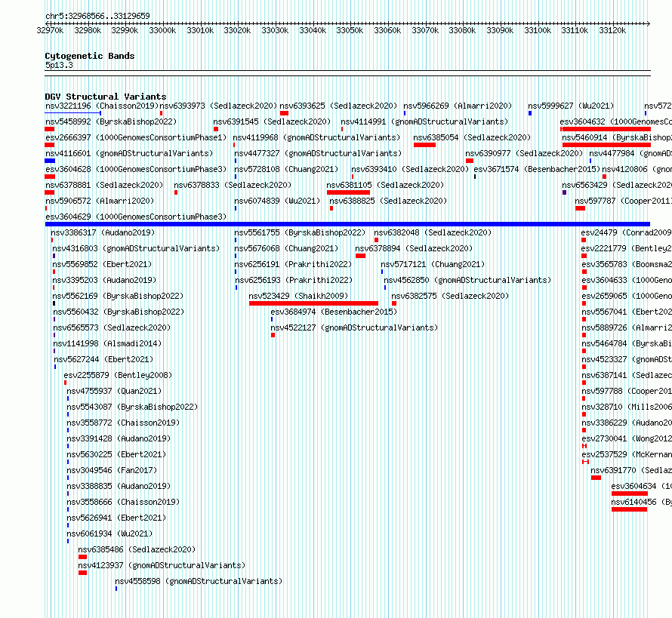The width and height of the screenshot is (672, 618).
Task: Select the nsv6378833 (Sedlazeck2020) variant
Action: tap(233, 185)
